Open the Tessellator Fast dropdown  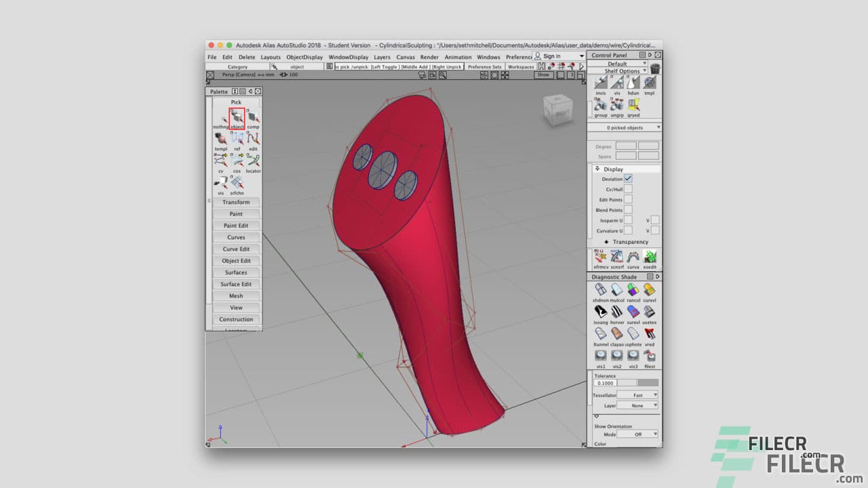click(x=637, y=395)
